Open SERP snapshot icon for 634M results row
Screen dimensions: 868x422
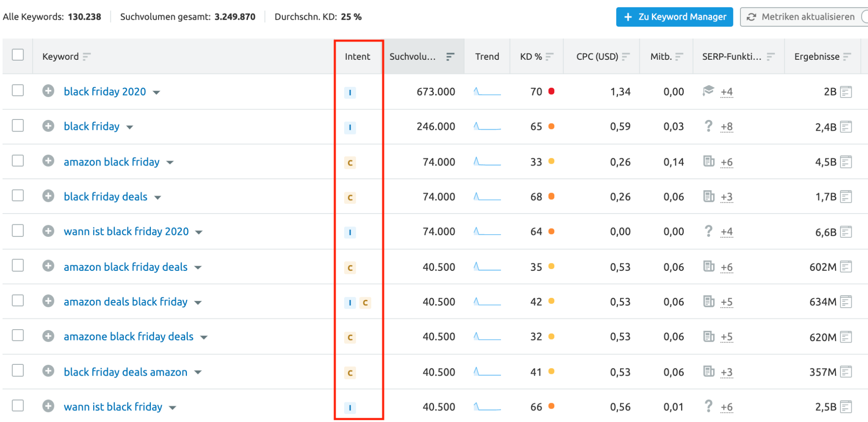click(846, 302)
